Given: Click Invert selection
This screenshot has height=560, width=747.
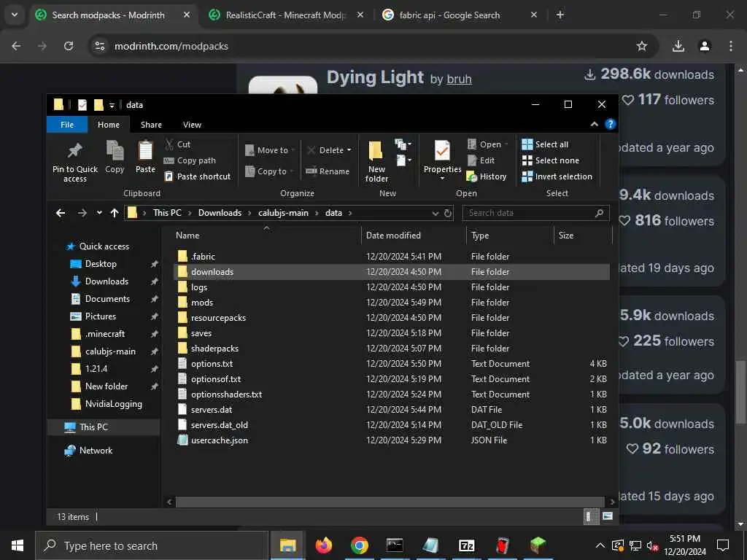Looking at the screenshot, I should click(x=557, y=176).
